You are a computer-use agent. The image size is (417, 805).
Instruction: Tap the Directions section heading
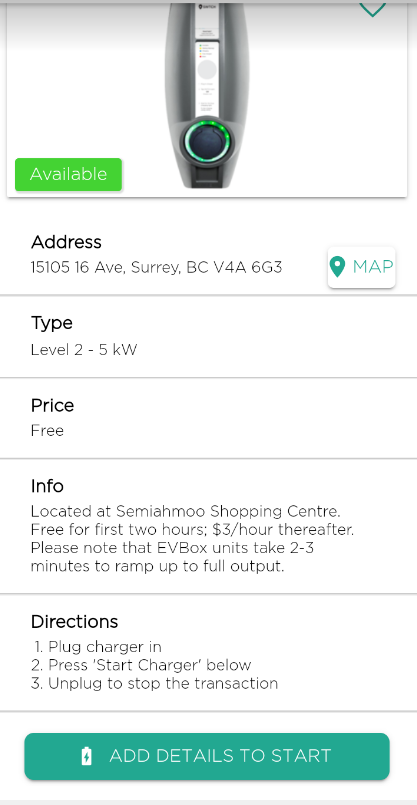[74, 621]
